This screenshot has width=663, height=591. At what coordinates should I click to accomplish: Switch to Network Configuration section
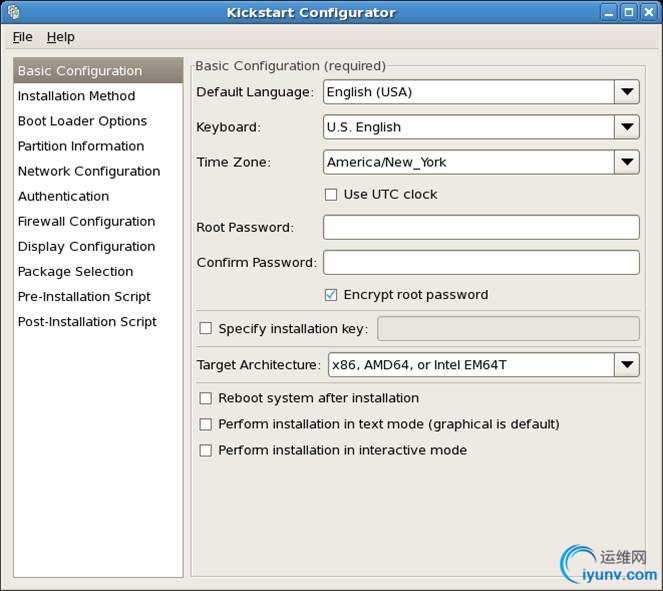pos(98,171)
